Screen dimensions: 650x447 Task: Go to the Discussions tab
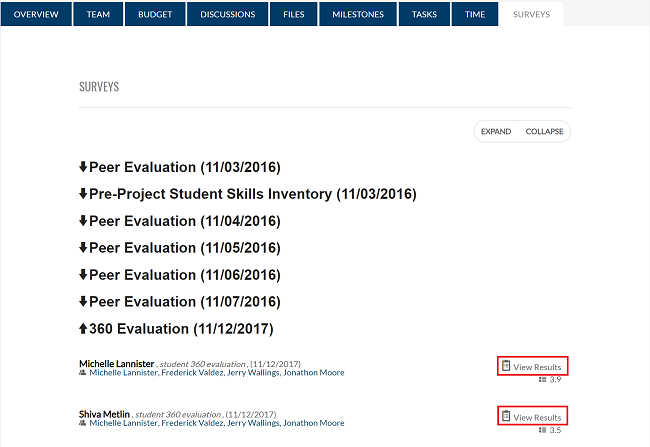(228, 14)
